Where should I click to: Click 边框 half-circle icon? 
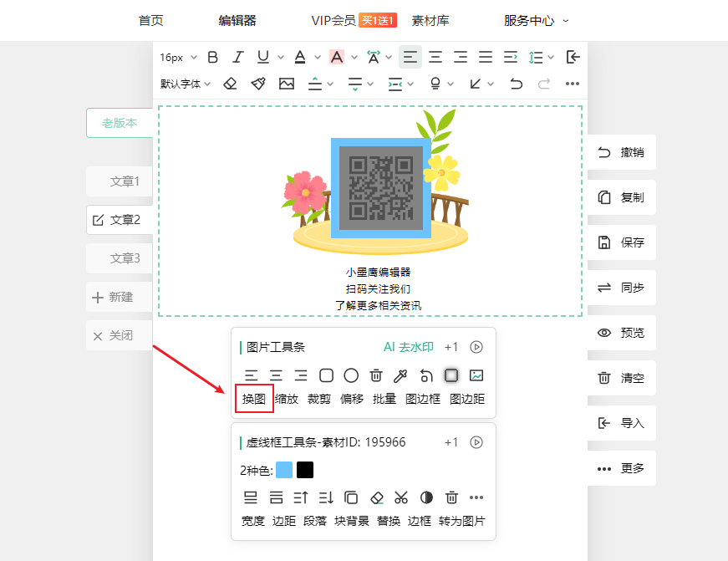pyautogui.click(x=426, y=497)
